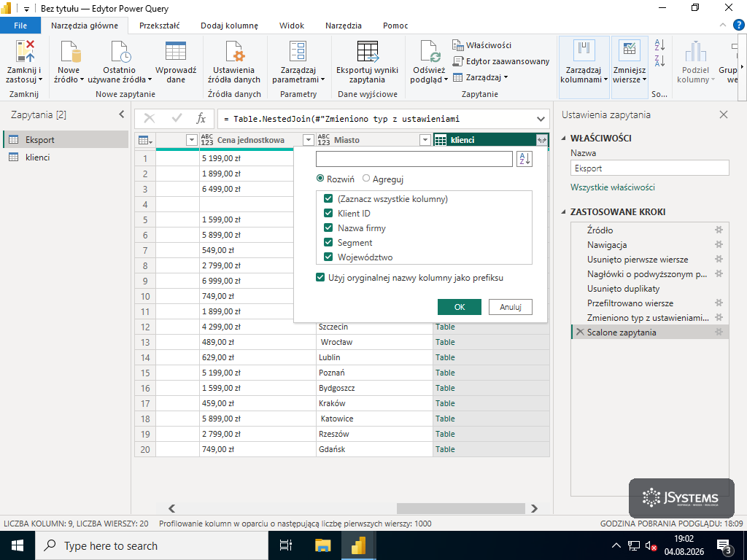This screenshot has width=747, height=560.
Task: Click Zamknij i zastosuj icon
Action: (x=25, y=52)
